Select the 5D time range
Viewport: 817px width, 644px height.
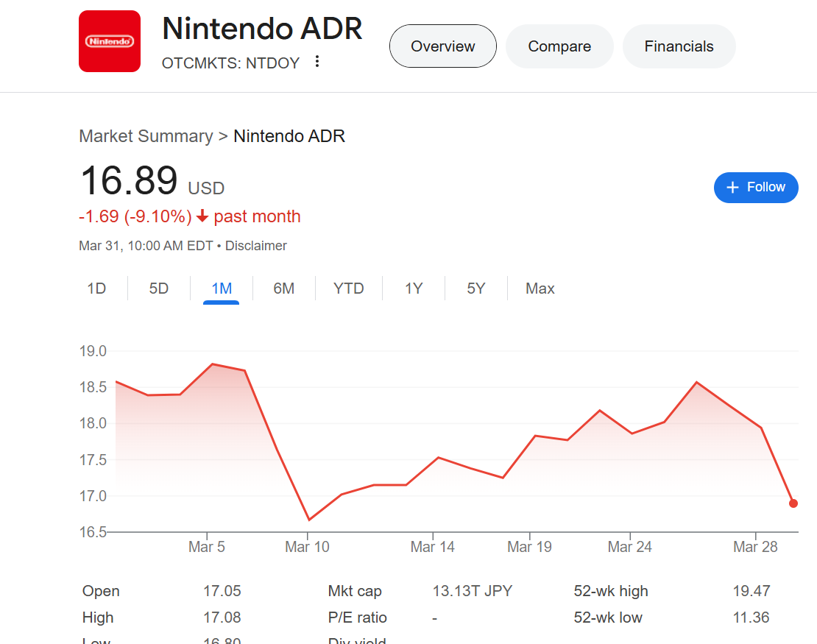pos(159,289)
